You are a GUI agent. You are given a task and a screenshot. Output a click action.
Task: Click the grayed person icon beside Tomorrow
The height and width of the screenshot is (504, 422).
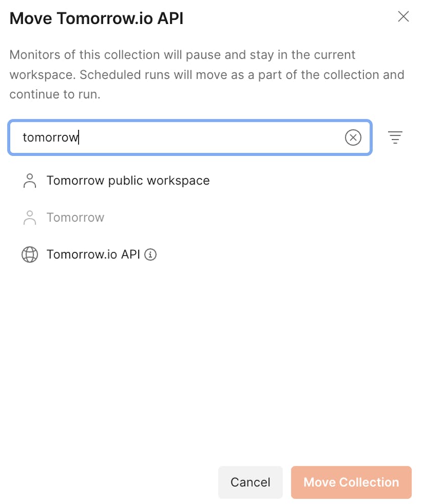tap(30, 217)
